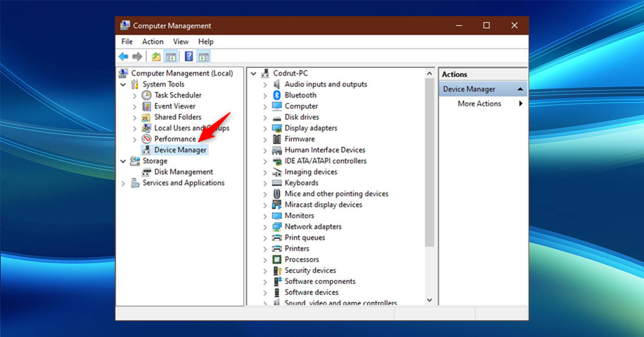Screen dimensions: 644x337
Task: Click the folder icon with green arrow on toolbar
Action: pyautogui.click(x=155, y=56)
